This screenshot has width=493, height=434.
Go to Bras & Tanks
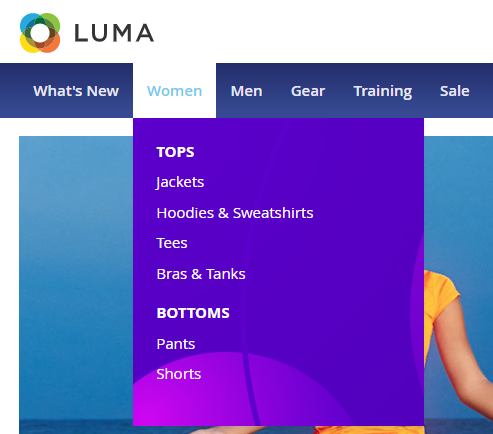201,274
